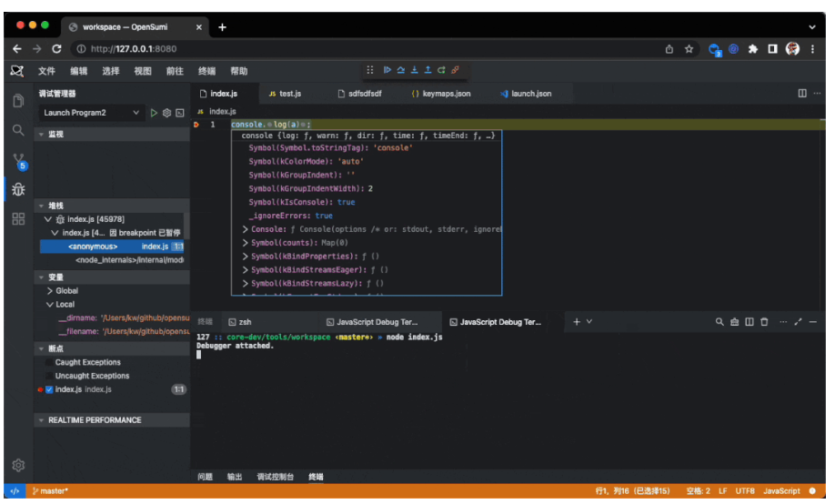
Task: Open launch configuration gear icon
Action: [x=166, y=113]
